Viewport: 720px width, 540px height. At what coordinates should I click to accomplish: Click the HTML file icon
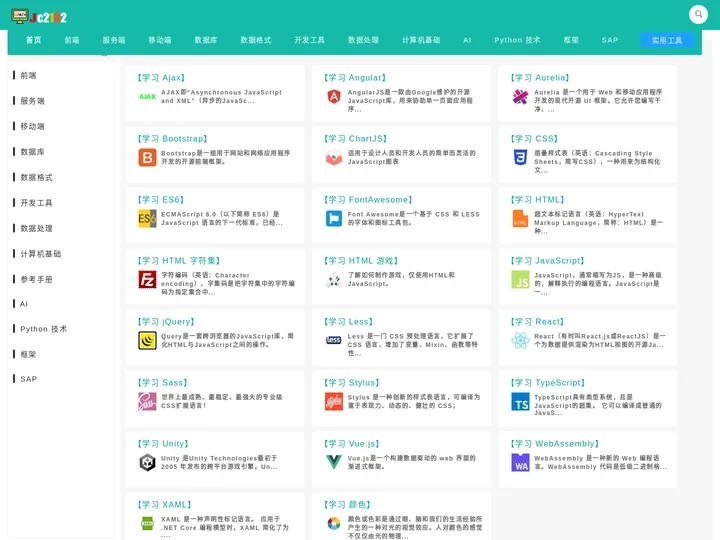click(520, 219)
